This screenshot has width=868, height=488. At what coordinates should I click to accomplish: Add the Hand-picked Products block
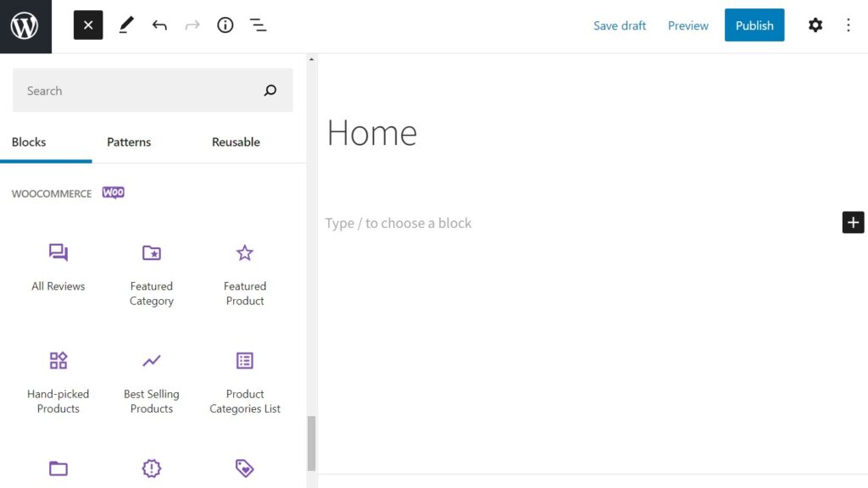coord(58,379)
